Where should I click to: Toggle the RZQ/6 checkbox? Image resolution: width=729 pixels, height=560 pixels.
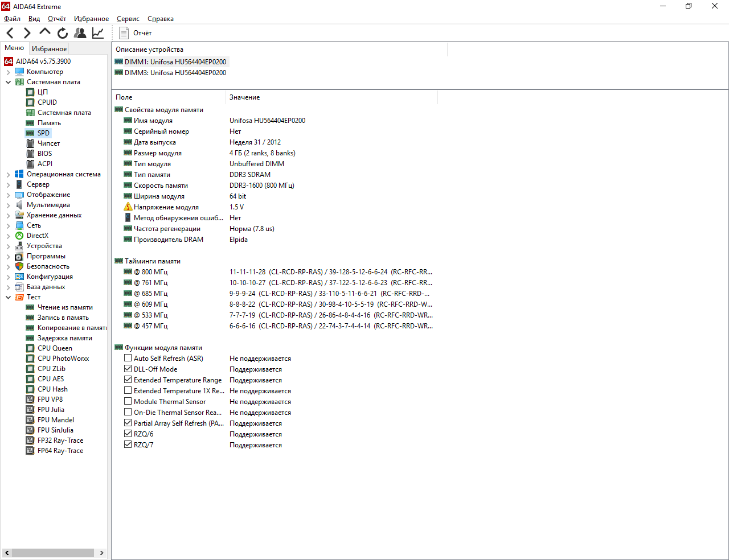coord(128,434)
